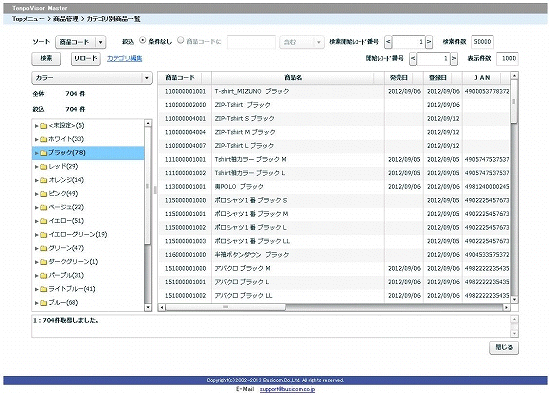Select the product code filter radio button
Screen dimensions: 550x395
181,41
